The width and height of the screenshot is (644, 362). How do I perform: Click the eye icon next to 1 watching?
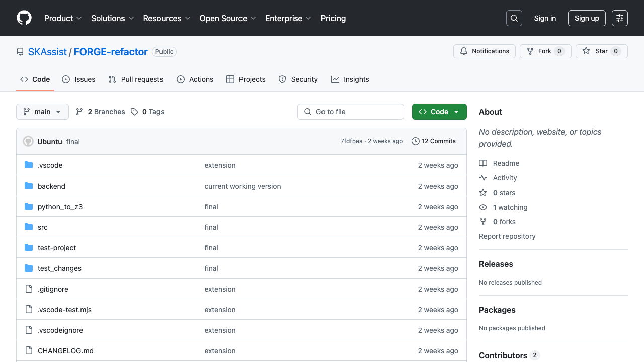(483, 207)
